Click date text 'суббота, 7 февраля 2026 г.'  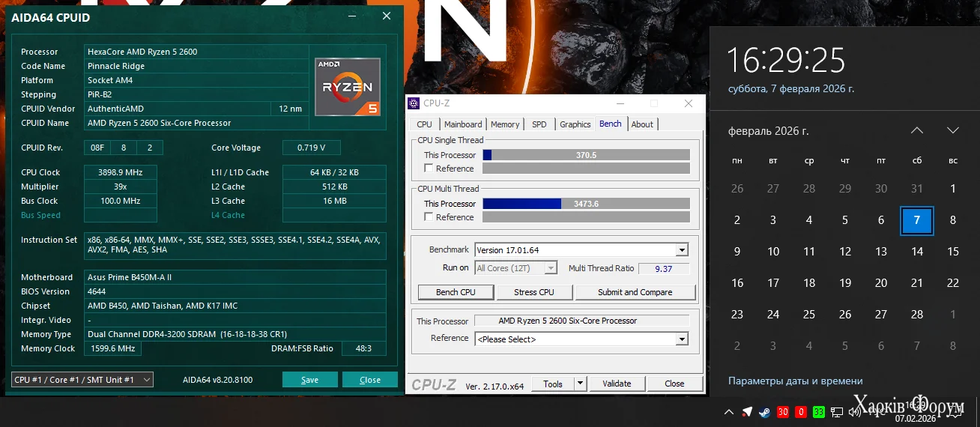click(791, 88)
